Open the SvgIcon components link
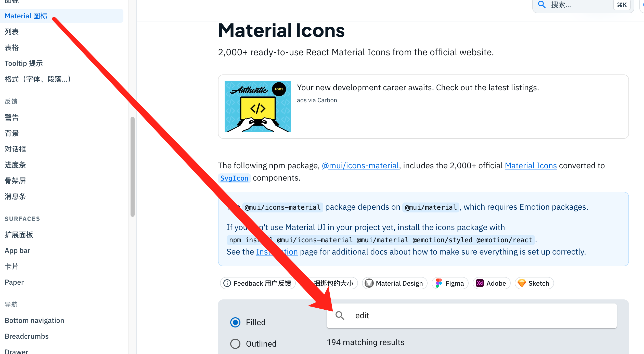This screenshot has width=644, height=354. pyautogui.click(x=234, y=178)
